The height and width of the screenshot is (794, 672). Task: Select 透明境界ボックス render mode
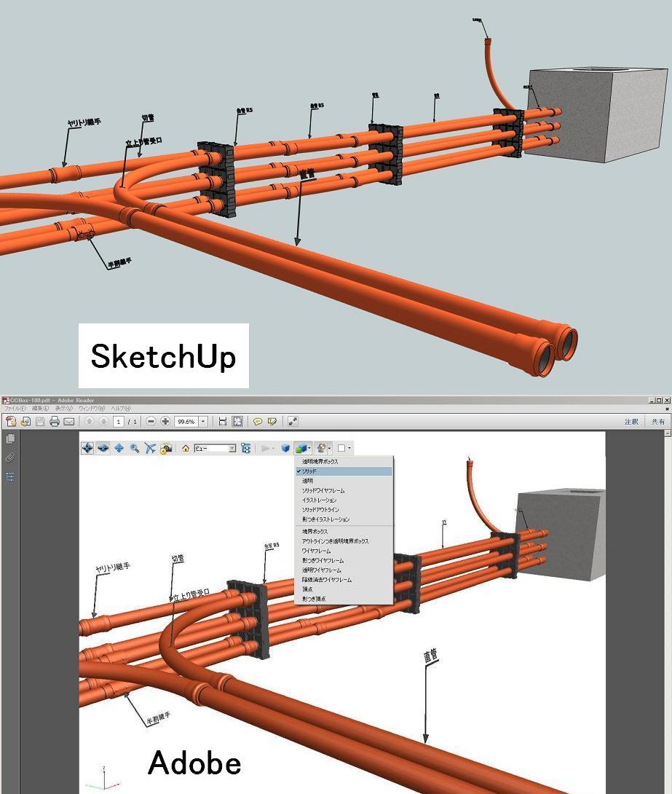click(x=343, y=462)
